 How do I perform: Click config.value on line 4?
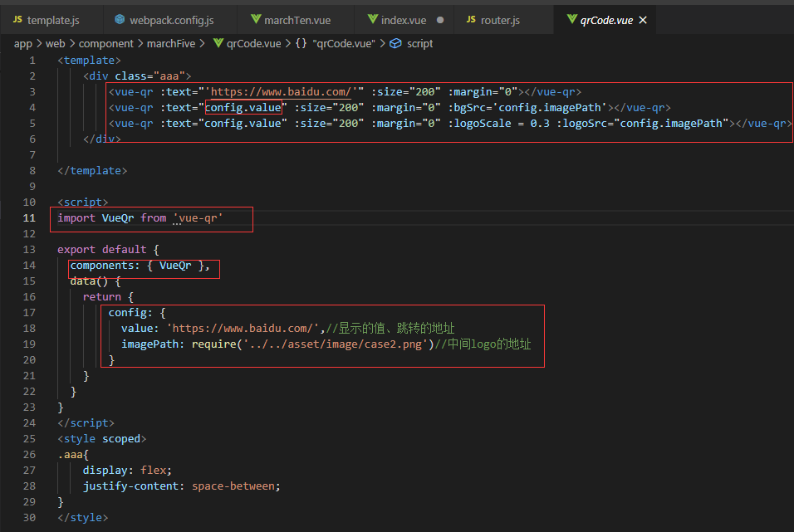coord(243,107)
